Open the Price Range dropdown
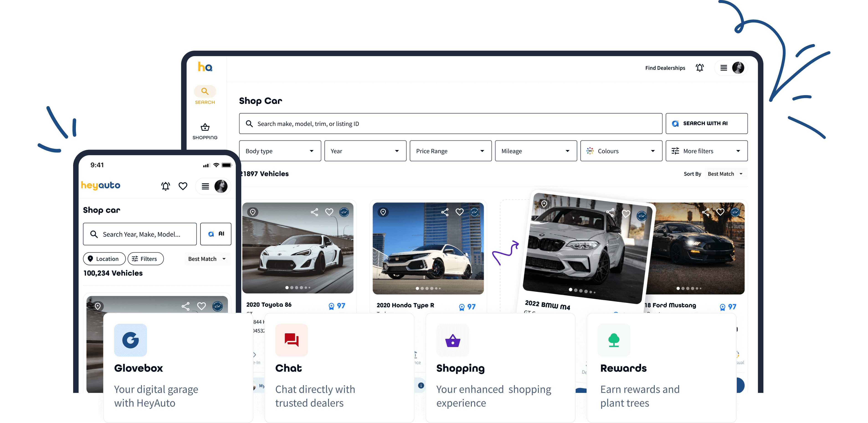Viewport: 868px width, 423px height. click(450, 151)
